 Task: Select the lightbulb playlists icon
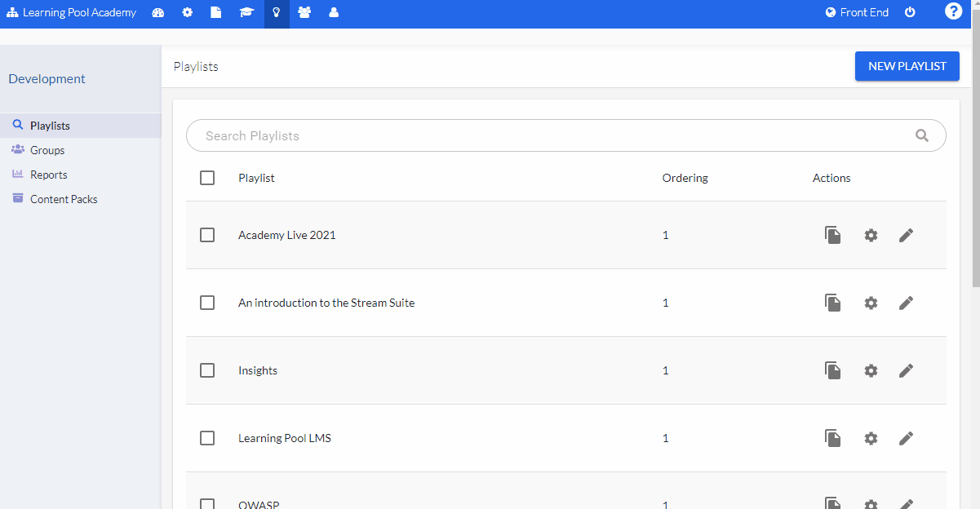coord(277,13)
